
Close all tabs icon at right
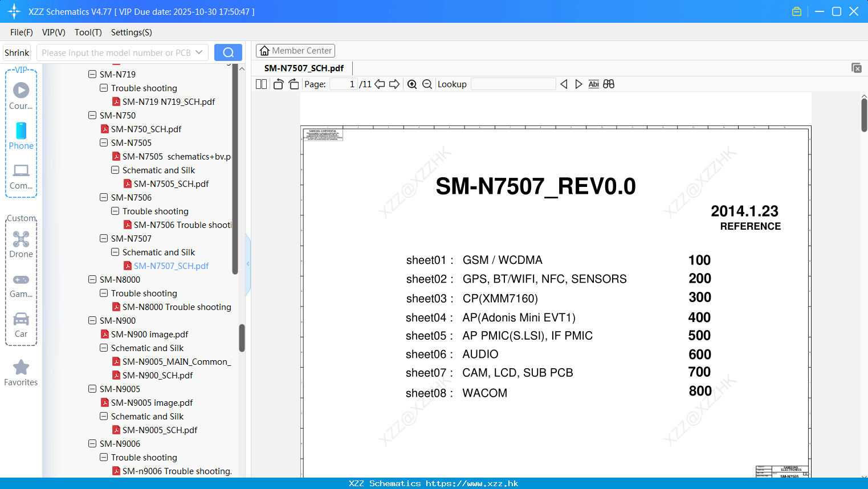[x=857, y=68]
